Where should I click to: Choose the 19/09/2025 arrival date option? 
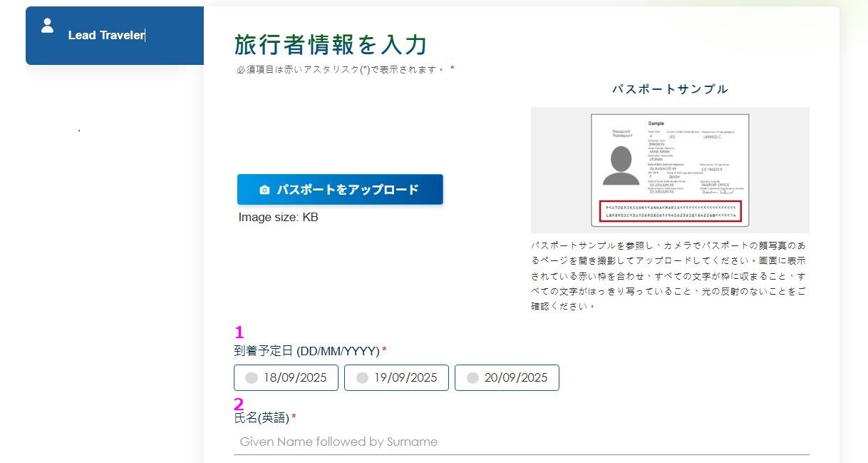[396, 378]
